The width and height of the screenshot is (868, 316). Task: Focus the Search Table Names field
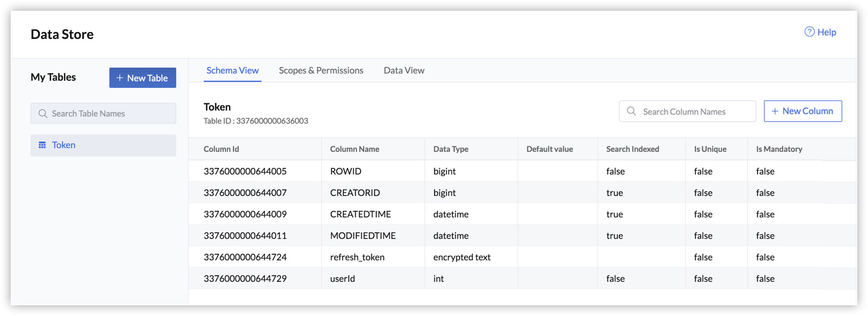pos(107,113)
